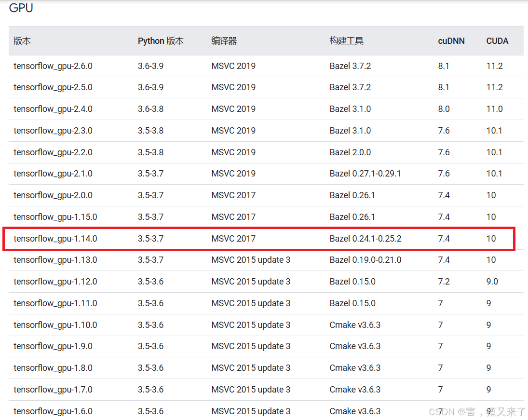
Task: Select MSVC 2017 in the tensorflow_gpu-1.14.0 row
Action: pyautogui.click(x=233, y=239)
